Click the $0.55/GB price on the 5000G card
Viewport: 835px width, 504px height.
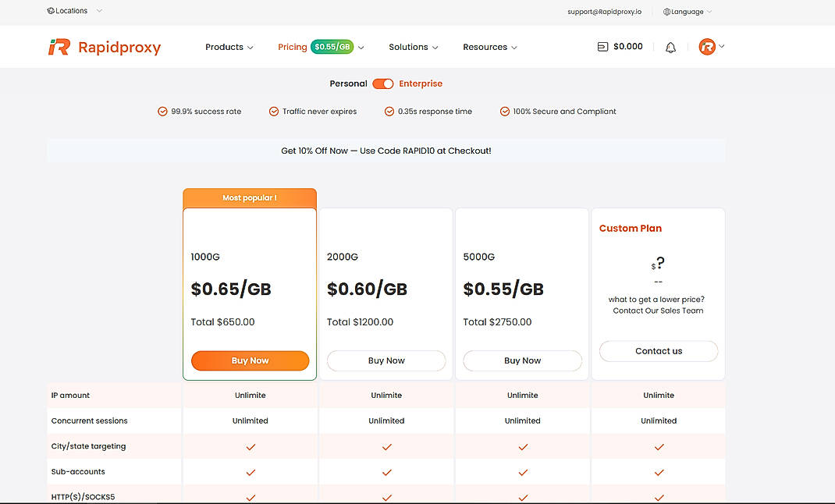pyautogui.click(x=503, y=289)
